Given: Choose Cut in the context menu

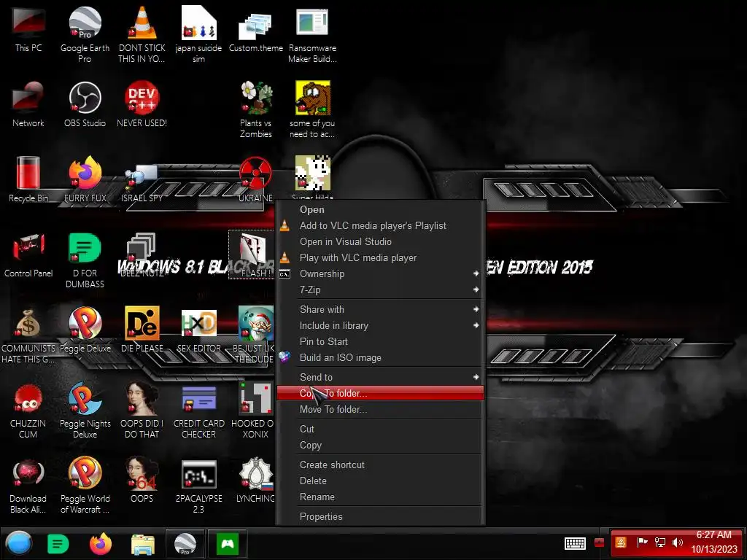Looking at the screenshot, I should [380, 429].
